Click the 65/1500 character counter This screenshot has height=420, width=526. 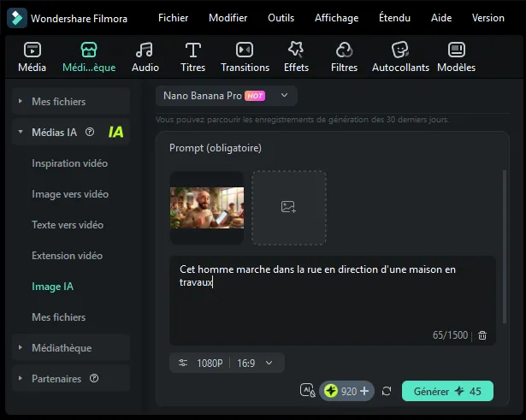tap(450, 335)
